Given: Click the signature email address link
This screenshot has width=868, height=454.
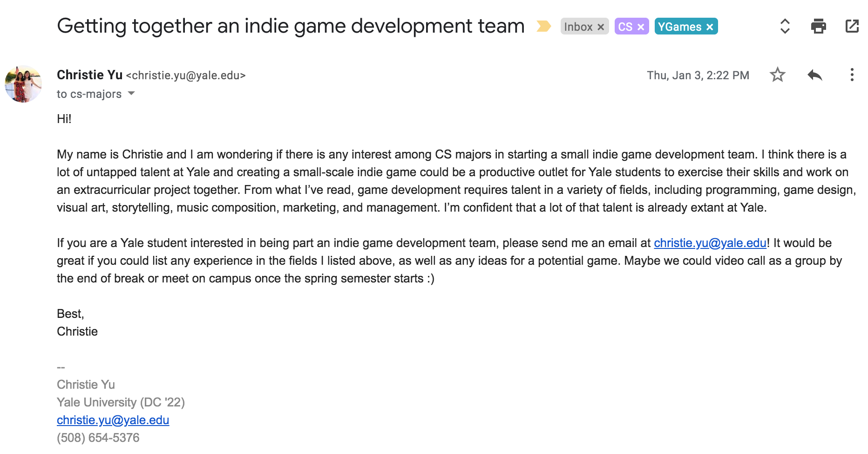Looking at the screenshot, I should point(113,420).
